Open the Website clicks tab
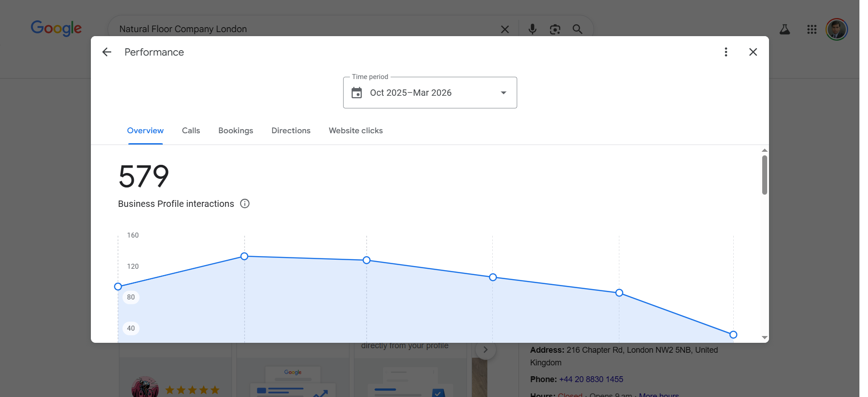The width and height of the screenshot is (868, 397). [356, 131]
